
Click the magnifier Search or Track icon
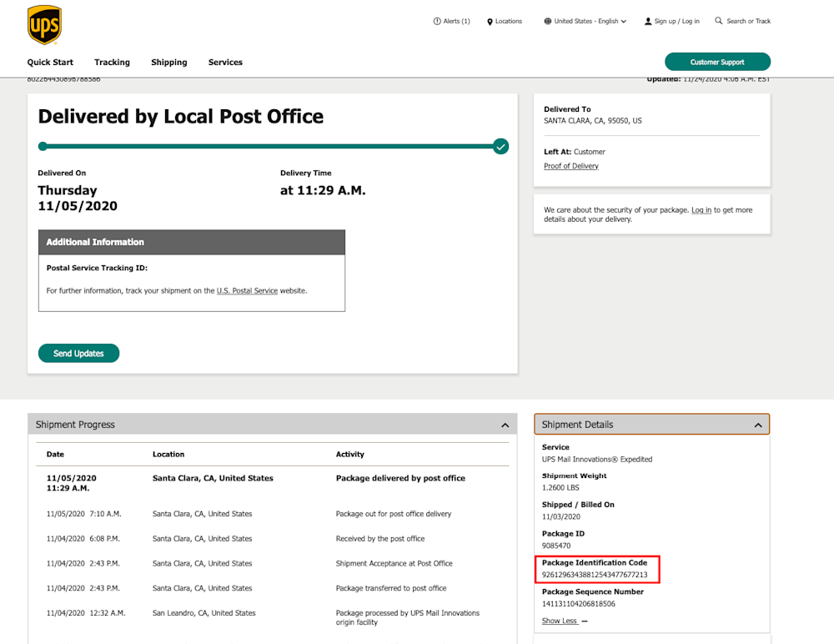click(719, 21)
